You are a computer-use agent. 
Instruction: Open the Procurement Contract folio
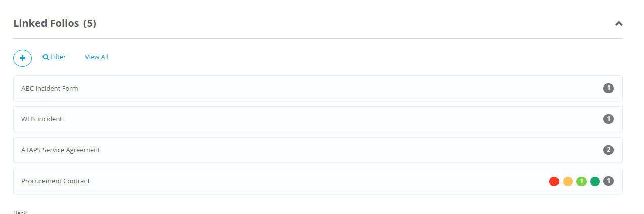(56, 181)
